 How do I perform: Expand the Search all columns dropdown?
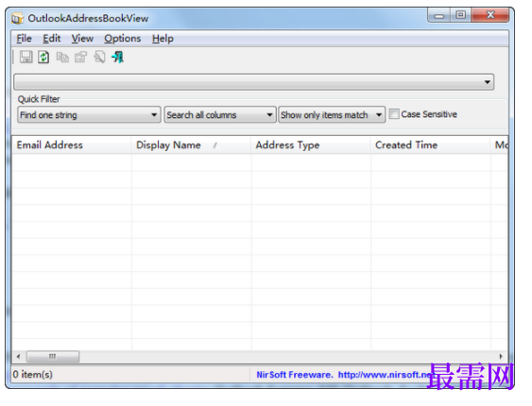(x=220, y=115)
